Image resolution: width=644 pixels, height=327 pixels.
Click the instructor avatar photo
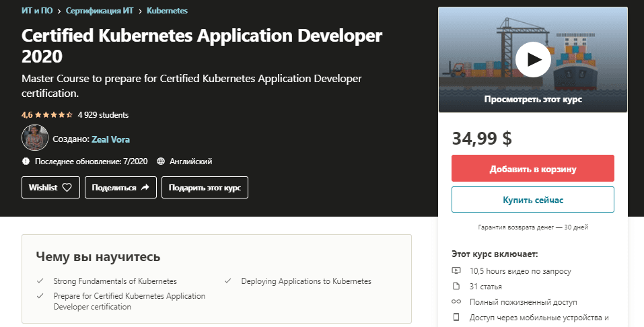tap(35, 138)
